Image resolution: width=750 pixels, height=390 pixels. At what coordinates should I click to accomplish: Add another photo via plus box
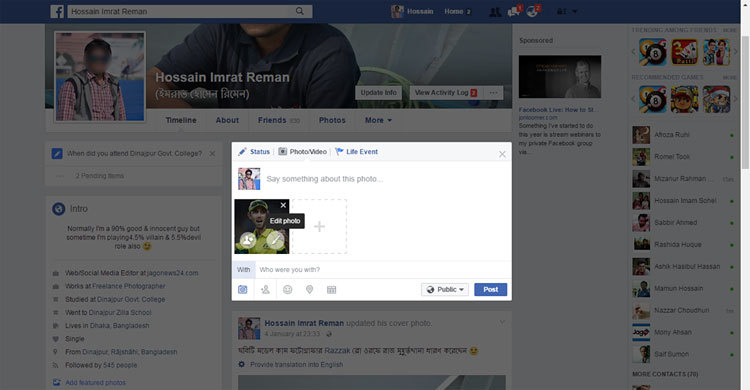319,226
